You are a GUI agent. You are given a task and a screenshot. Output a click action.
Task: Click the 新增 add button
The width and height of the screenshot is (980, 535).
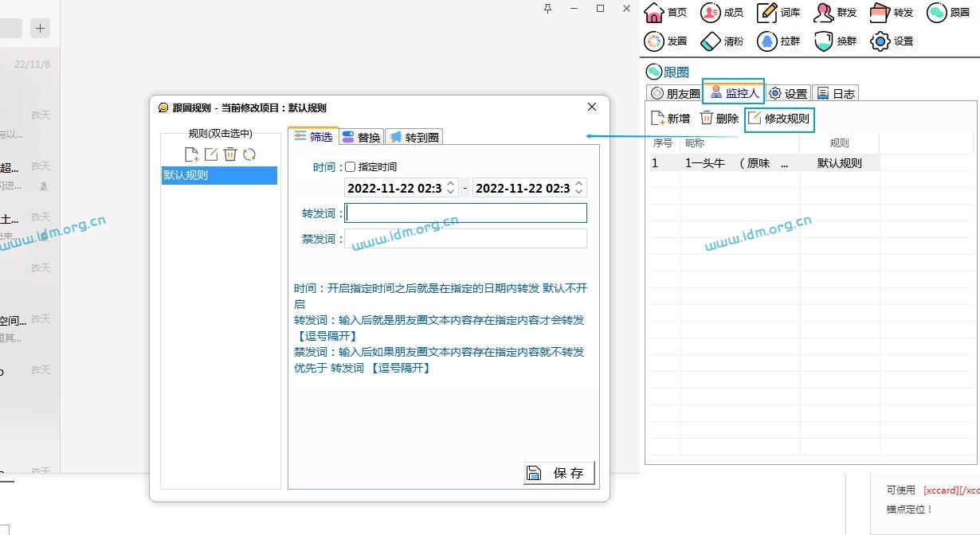[670, 119]
